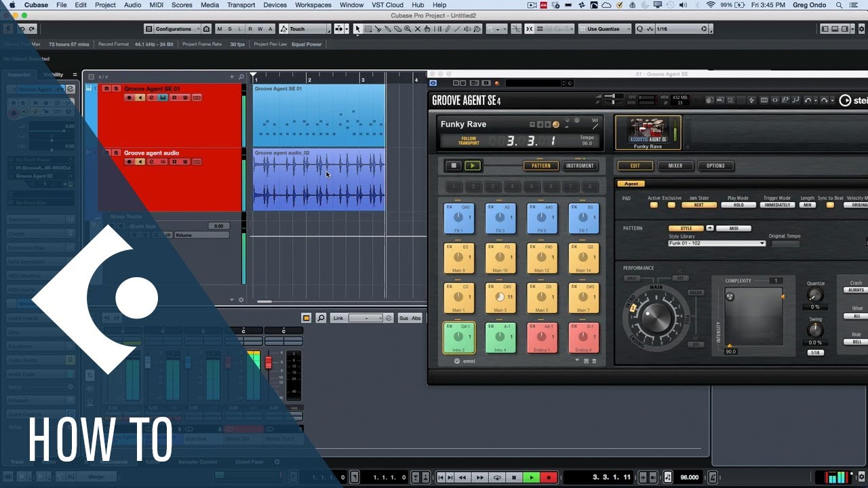Toggle the Exclusive pad option
Screen dimensions: 868x488
point(672,205)
